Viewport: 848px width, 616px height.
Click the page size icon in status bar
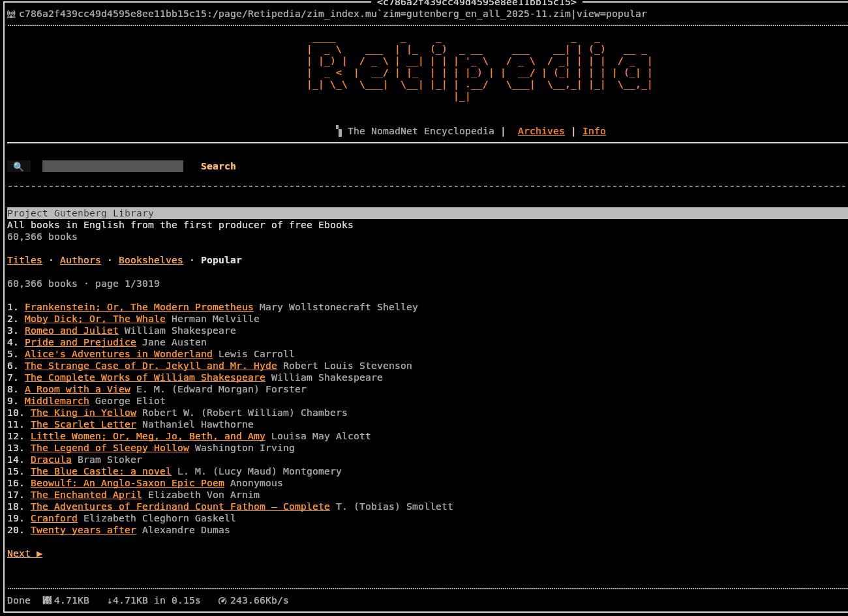click(x=47, y=600)
